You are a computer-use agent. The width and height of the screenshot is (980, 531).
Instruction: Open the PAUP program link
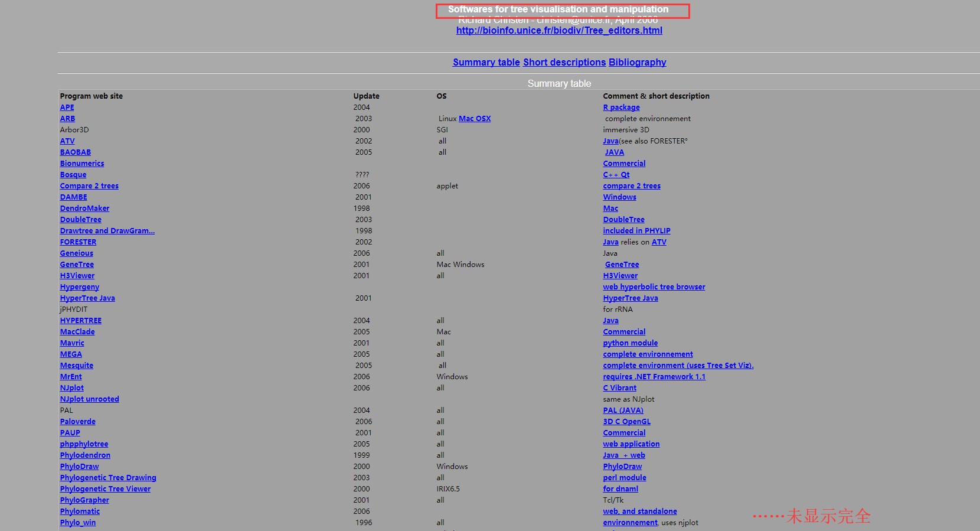click(x=70, y=433)
